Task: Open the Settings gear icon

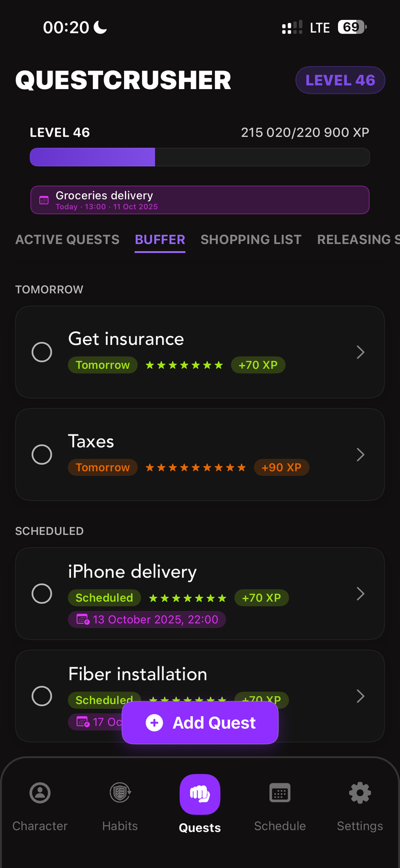Action: pyautogui.click(x=360, y=793)
